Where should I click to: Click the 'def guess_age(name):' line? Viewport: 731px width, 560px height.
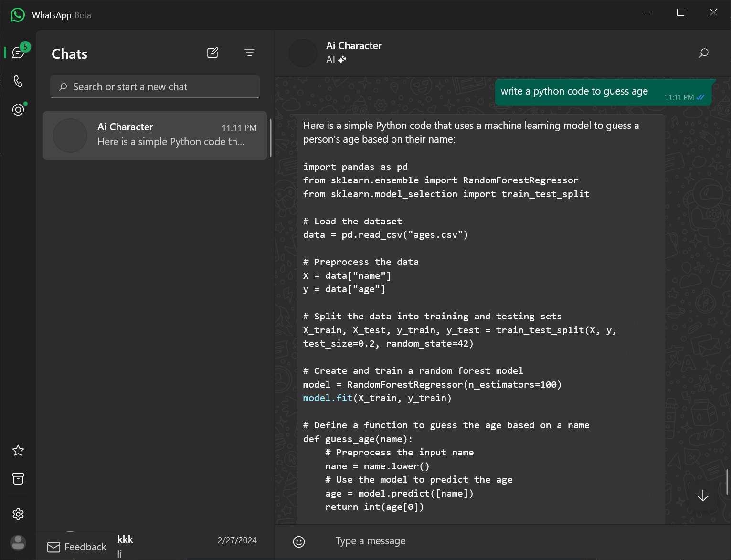pos(358,439)
